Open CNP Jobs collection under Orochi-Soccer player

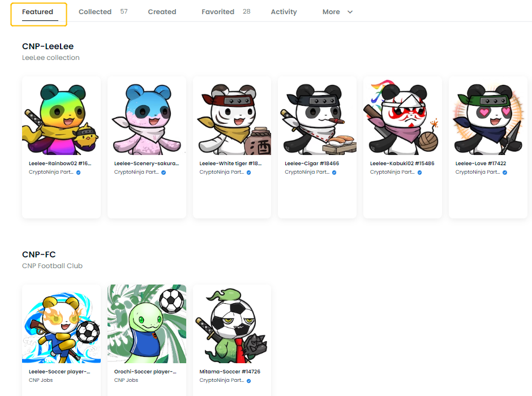(x=126, y=380)
